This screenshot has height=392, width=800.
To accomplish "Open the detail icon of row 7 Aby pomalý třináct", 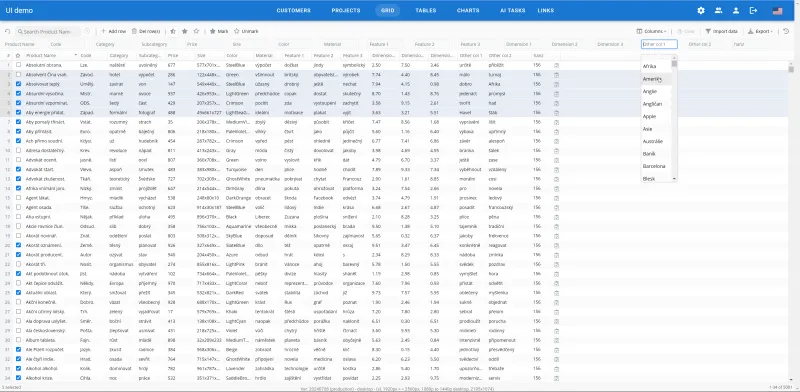I will (x=556, y=122).
